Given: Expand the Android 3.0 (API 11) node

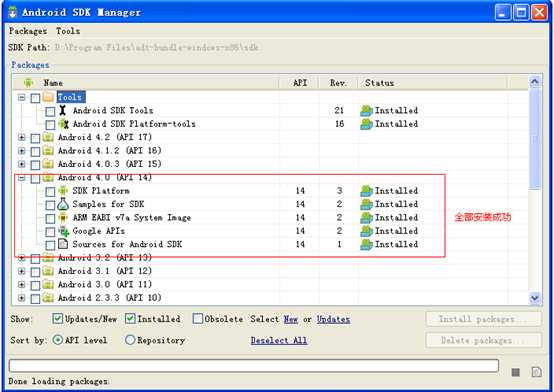Looking at the screenshot, I should point(22,285).
